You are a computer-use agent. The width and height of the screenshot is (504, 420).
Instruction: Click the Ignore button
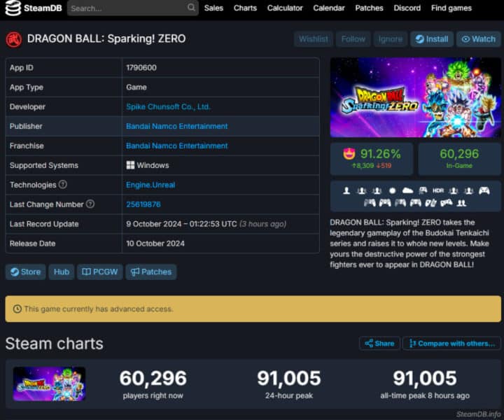click(390, 39)
